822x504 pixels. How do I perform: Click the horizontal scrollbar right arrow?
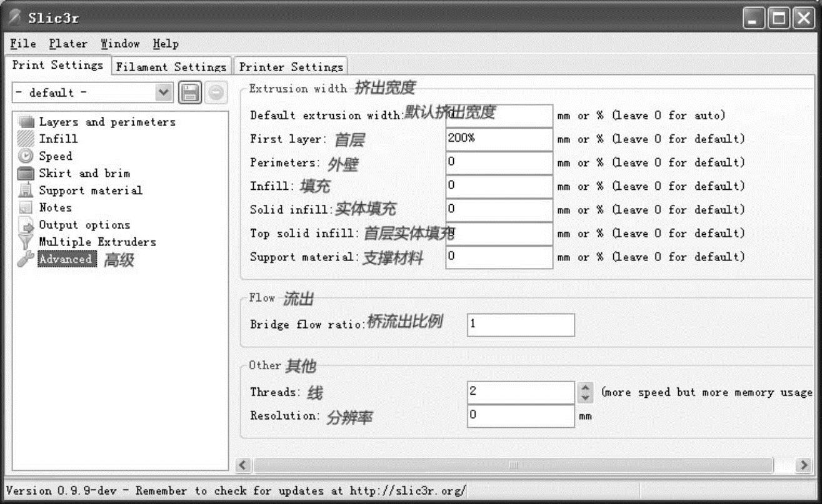(804, 465)
